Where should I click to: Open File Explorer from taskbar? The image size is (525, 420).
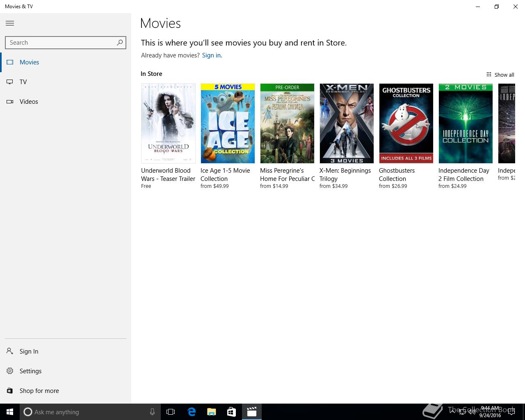tap(211, 412)
